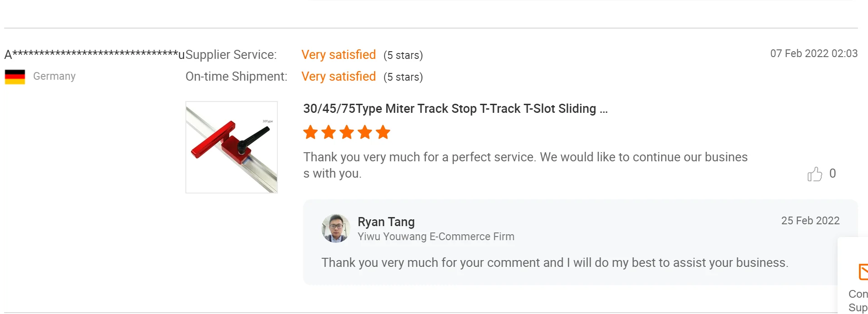The height and width of the screenshot is (314, 868).
Task: Open the 30/45/75Type Miter Track Stop title
Action: (455, 109)
